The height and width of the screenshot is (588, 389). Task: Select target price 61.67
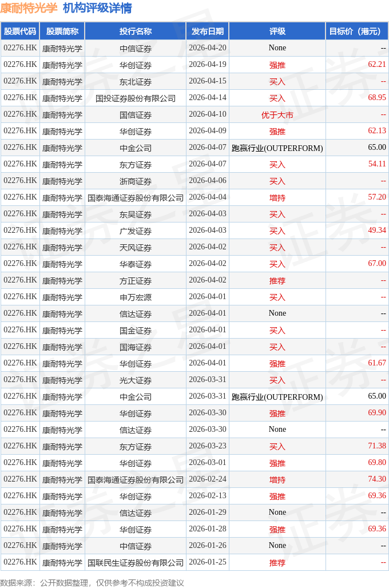376,363
